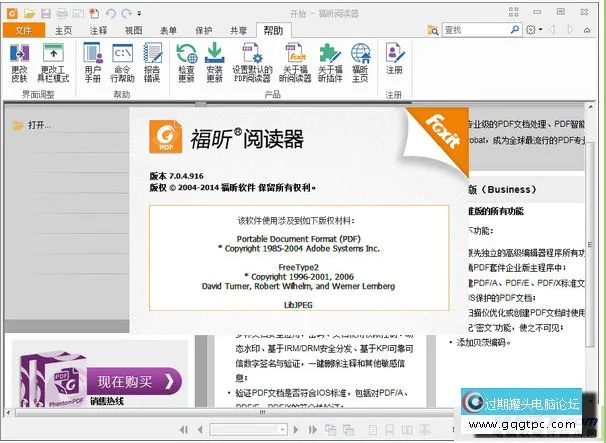The width and height of the screenshot is (606, 443).
Task: Open the 用户手册 user manual
Action: click(x=93, y=63)
